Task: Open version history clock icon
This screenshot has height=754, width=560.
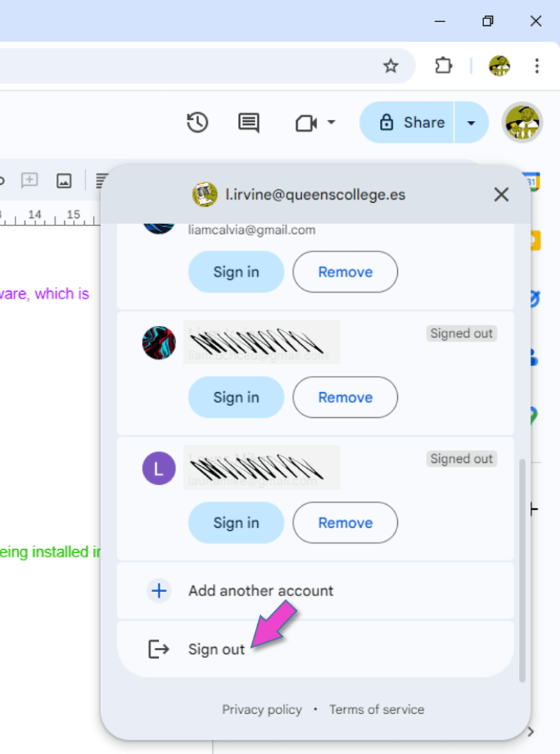Action: pyautogui.click(x=197, y=122)
